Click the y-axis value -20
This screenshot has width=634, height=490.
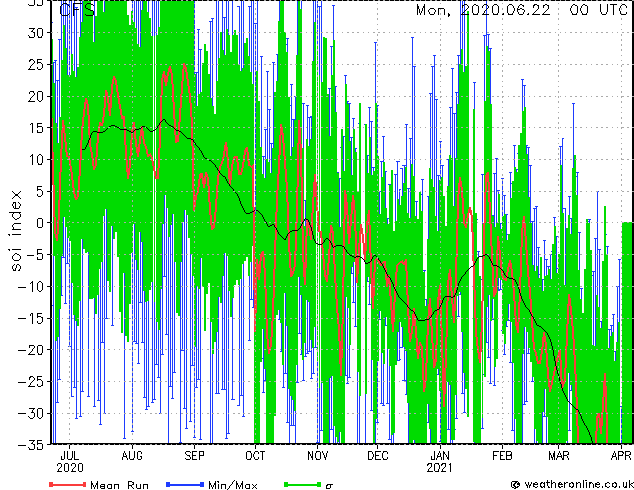[31, 350]
